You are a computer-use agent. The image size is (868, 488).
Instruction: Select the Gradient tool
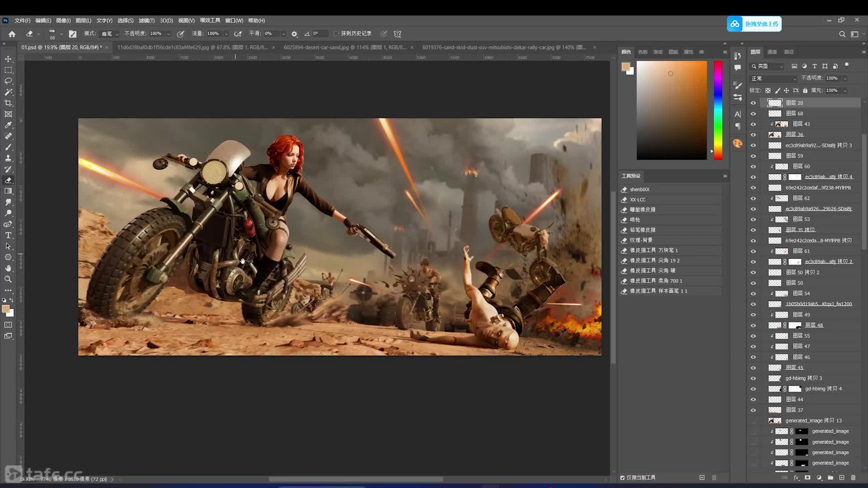tap(8, 191)
